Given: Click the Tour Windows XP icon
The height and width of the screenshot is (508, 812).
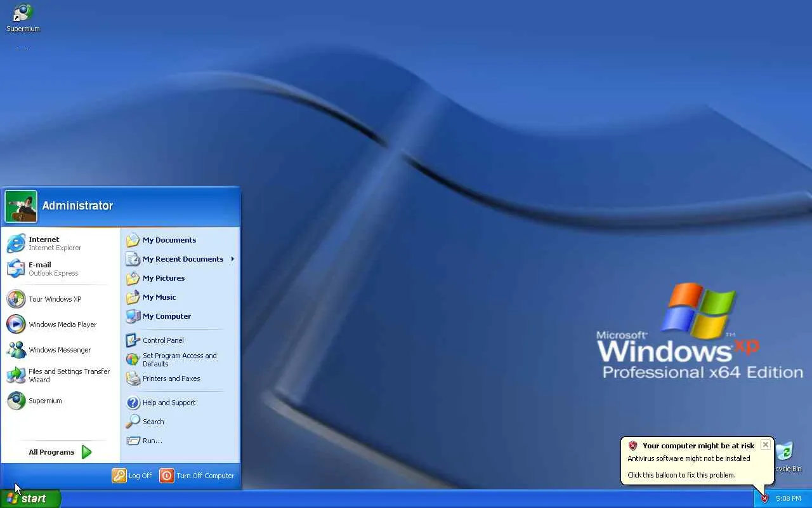Looking at the screenshot, I should tap(16, 299).
